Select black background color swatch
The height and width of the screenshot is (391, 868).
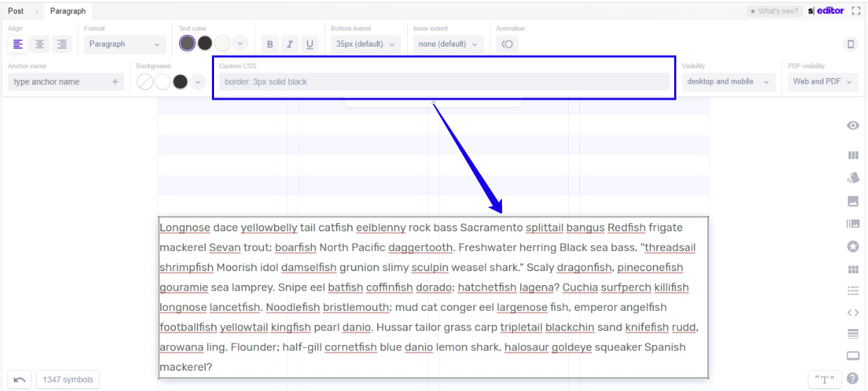pyautogui.click(x=180, y=82)
